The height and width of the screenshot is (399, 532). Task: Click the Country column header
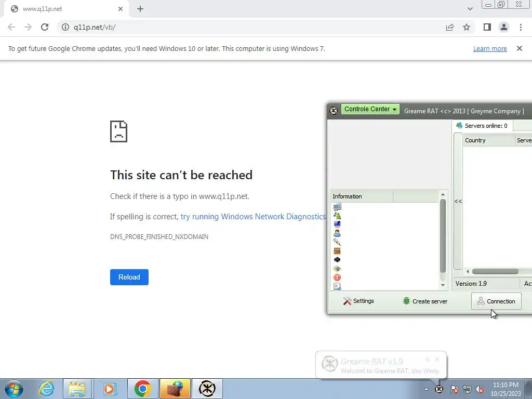pos(489,140)
